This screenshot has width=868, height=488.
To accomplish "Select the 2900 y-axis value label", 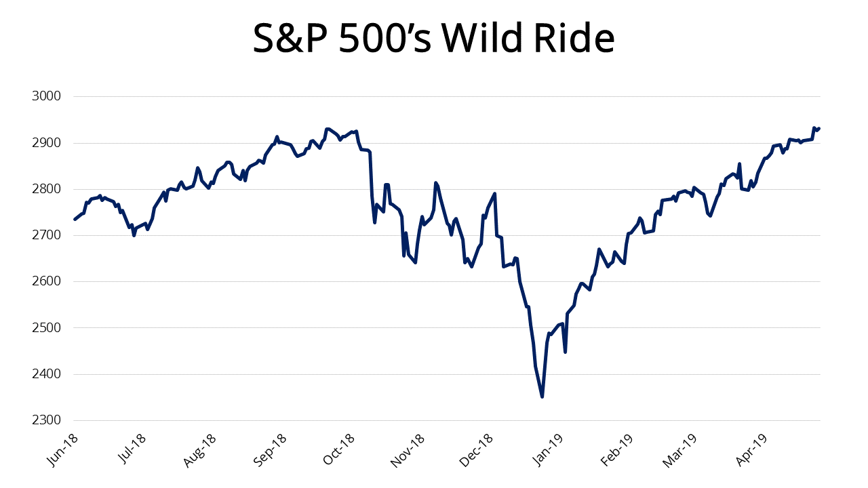I will point(47,143).
